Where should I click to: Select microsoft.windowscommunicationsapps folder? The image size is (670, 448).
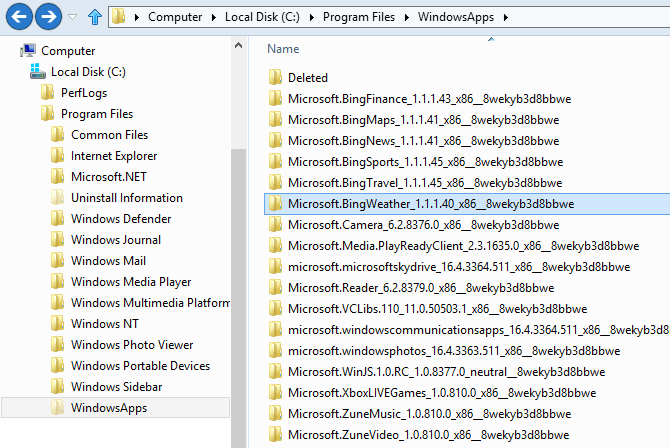[479, 329]
